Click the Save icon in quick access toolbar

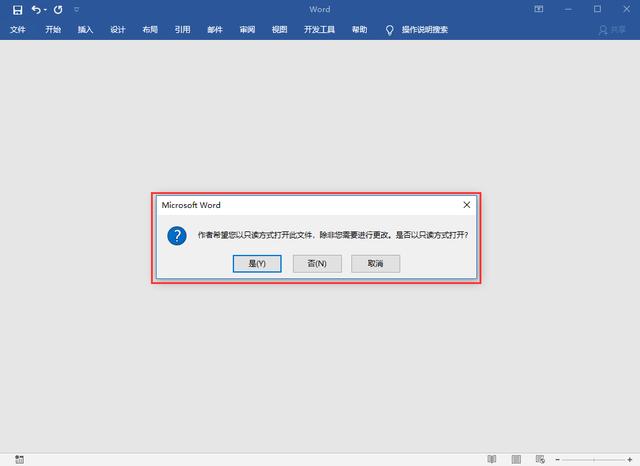(17, 10)
